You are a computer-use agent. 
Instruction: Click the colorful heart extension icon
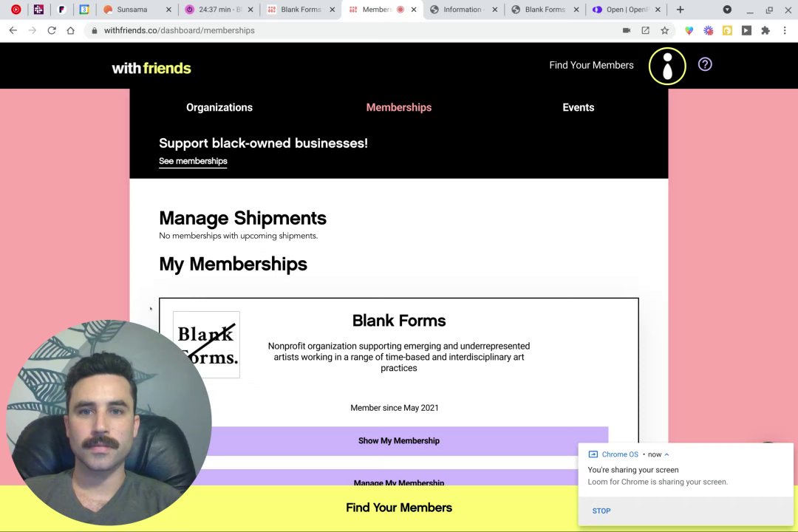point(689,30)
